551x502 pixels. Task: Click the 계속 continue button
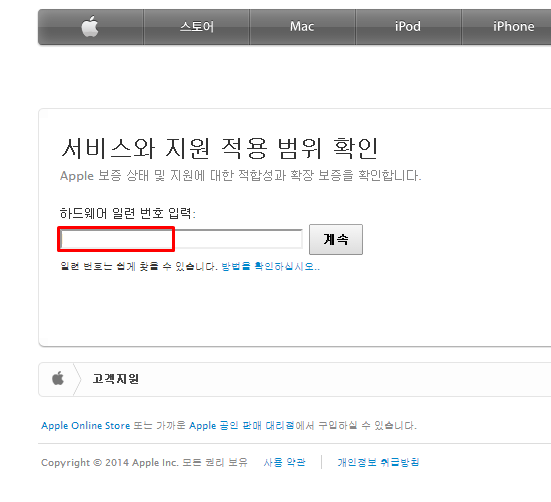(336, 239)
